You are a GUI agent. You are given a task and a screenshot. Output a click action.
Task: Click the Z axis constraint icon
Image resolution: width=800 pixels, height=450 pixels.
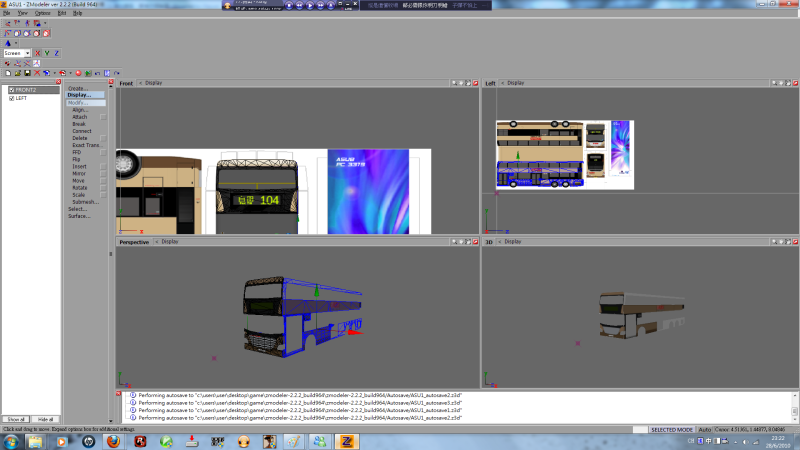56,53
